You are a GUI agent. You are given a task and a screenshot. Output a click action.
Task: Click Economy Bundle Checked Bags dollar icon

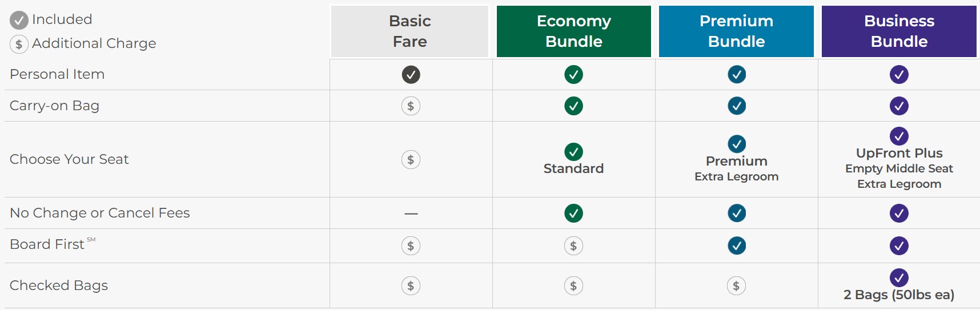point(573,286)
